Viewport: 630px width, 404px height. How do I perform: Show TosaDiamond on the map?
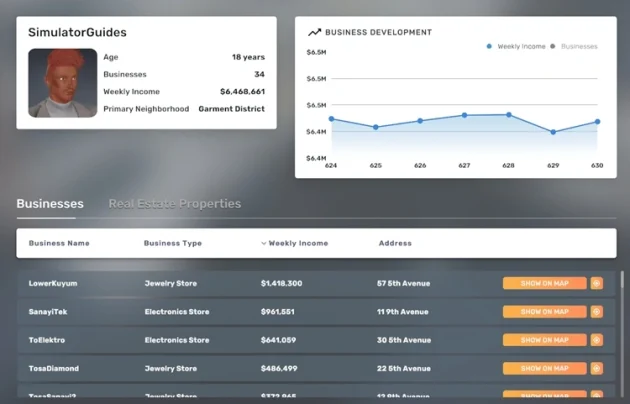click(544, 368)
